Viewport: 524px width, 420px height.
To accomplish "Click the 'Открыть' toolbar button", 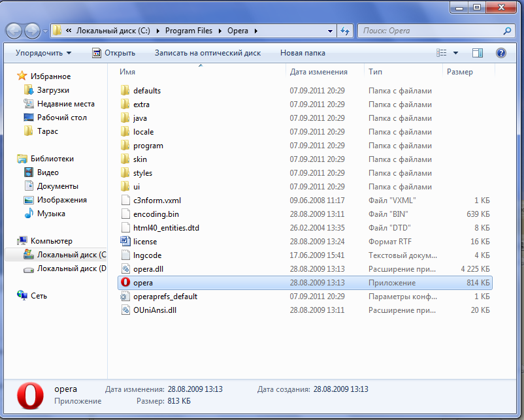I will pos(114,53).
